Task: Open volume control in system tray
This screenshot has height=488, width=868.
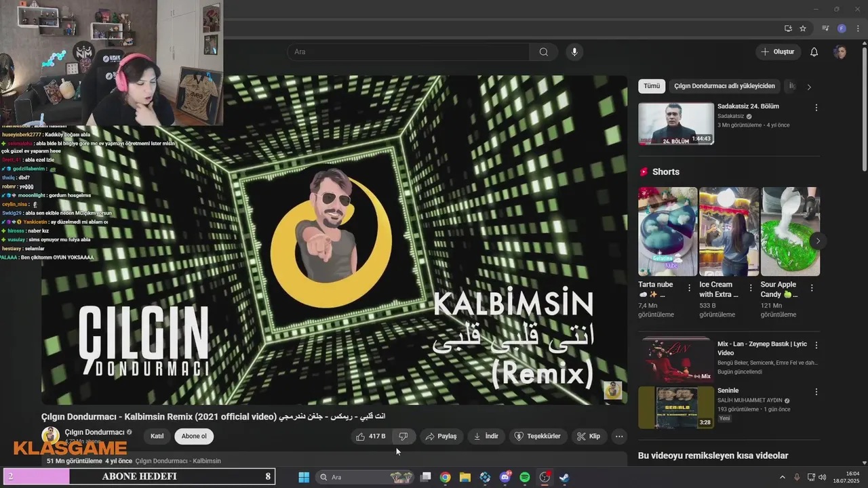Action: (x=823, y=477)
